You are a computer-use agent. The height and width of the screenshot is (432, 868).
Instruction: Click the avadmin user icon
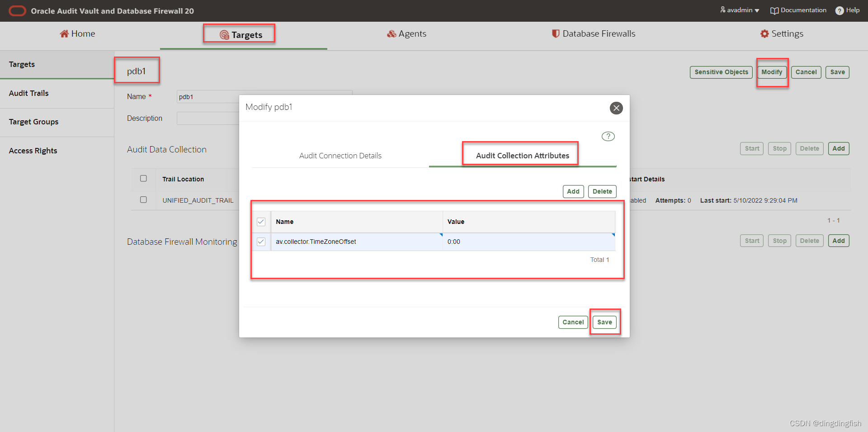[723, 9]
